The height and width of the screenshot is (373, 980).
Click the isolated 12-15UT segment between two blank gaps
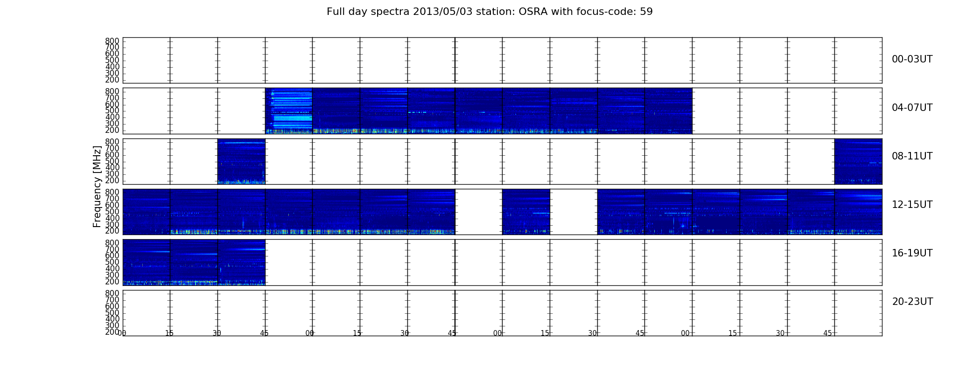point(526,212)
